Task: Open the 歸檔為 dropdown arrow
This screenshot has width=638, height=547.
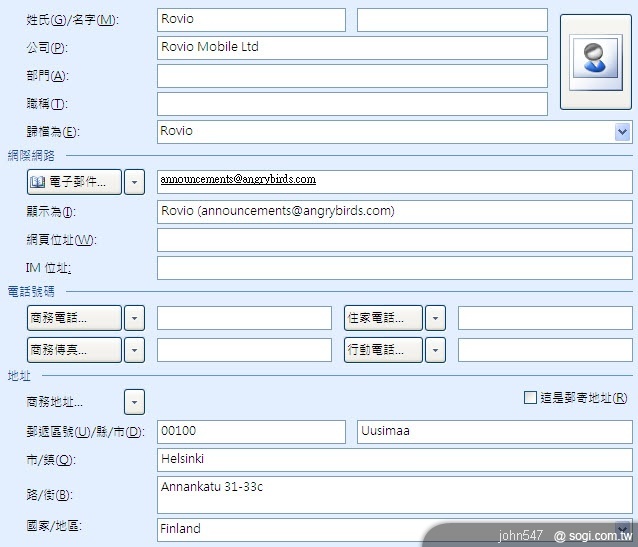Action: 623,132
